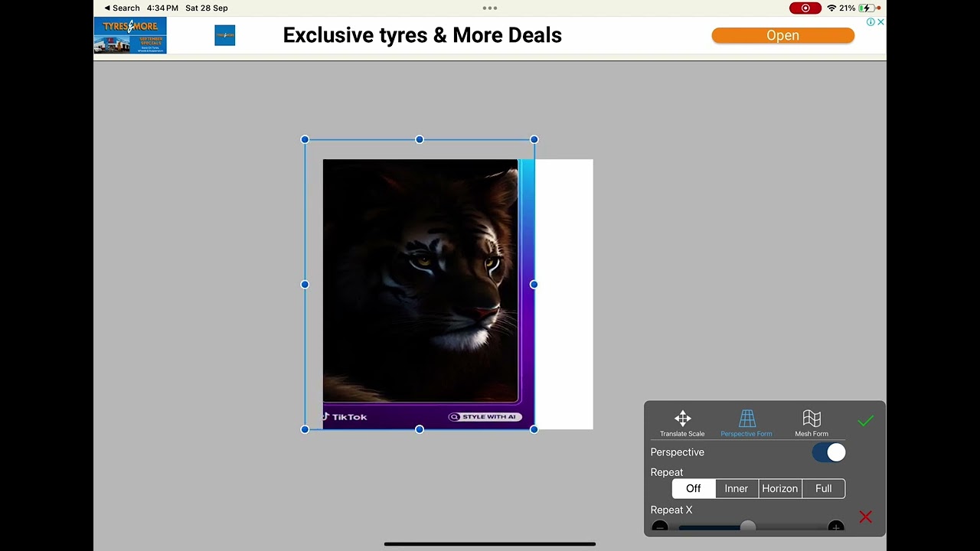980x551 pixels.
Task: Tap the Wi-Fi status icon
Action: tap(831, 8)
